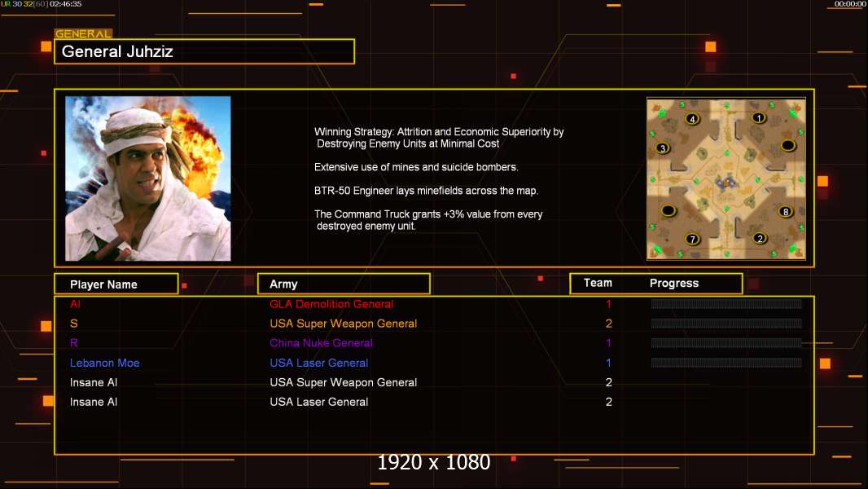Click the progress bar for player AI
This screenshot has height=489, width=868.
point(726,303)
